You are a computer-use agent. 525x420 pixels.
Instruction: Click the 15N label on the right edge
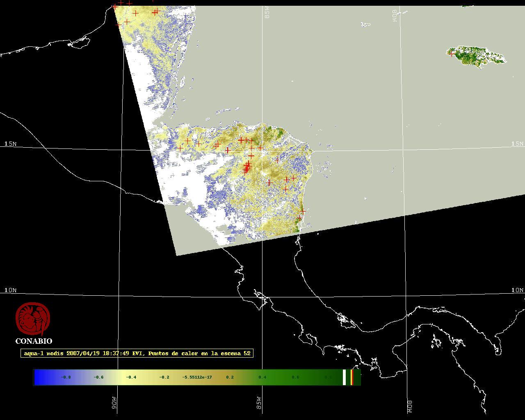[517, 144]
